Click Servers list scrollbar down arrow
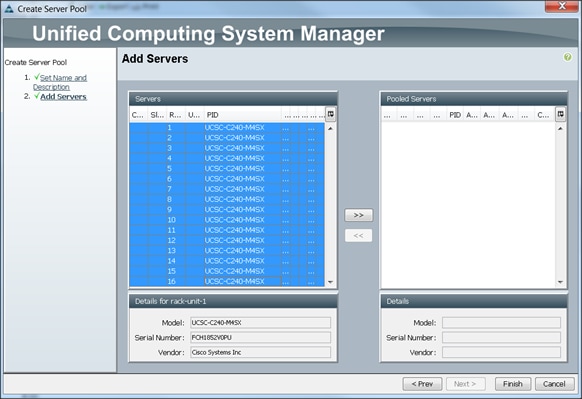The image size is (582, 399). 330,282
